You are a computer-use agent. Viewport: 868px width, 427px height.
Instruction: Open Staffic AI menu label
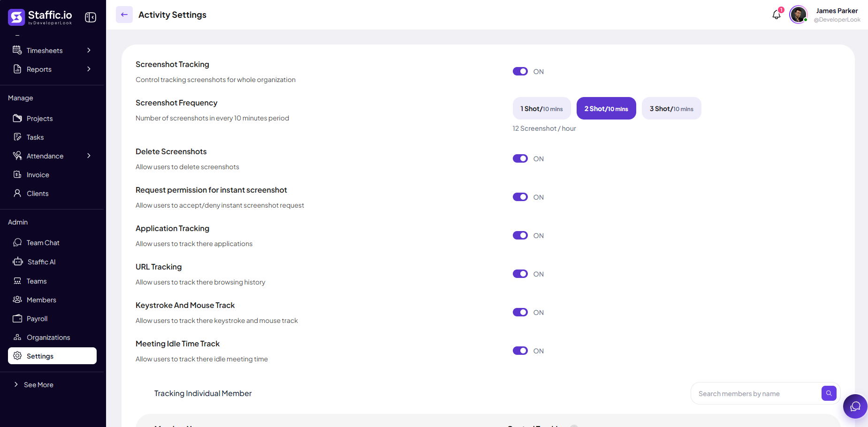(x=41, y=262)
